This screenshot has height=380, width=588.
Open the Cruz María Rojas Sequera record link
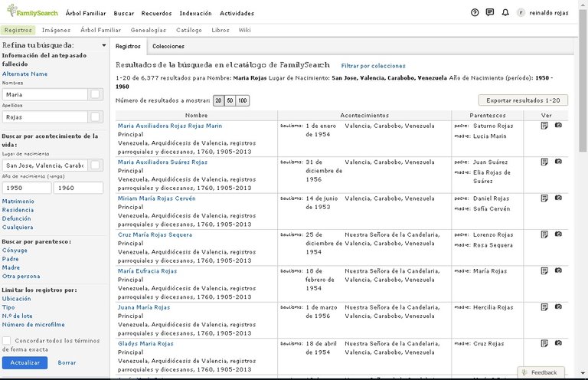coord(155,234)
